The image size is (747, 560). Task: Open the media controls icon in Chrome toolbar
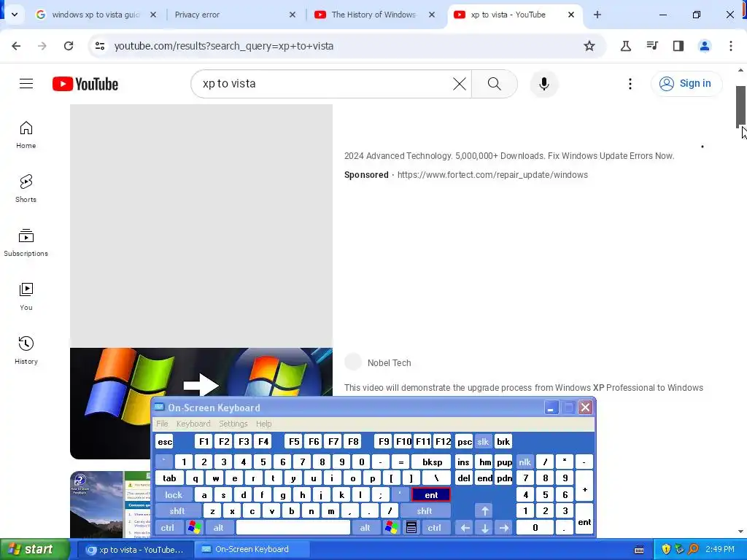[651, 46]
